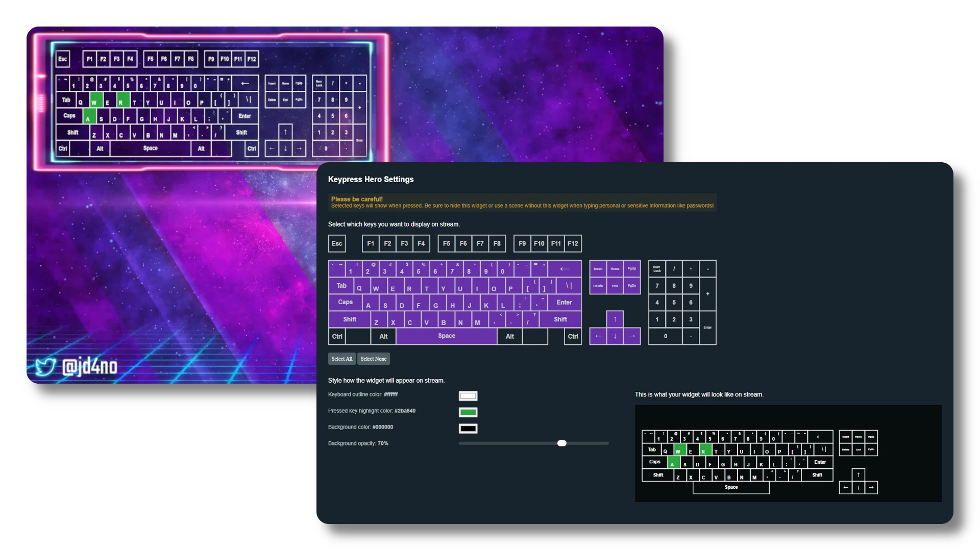The height and width of the screenshot is (551, 980).
Task: Click the Twitter bird icon
Action: [x=45, y=366]
